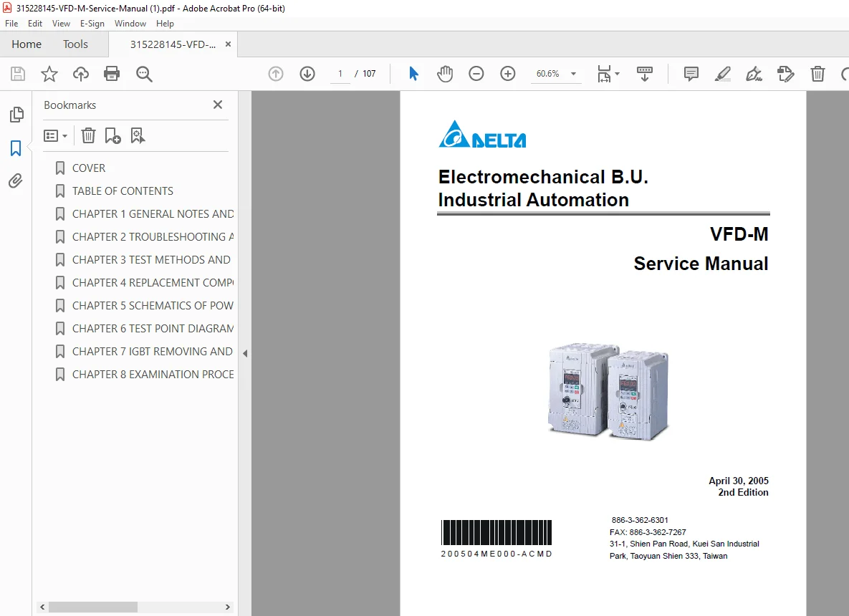Click the bookmarks horizontal scrollbar thumb

pos(92,607)
